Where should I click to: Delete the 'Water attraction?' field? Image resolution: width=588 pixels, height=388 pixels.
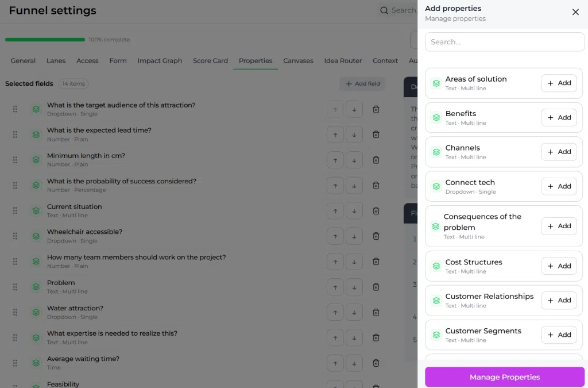point(376,312)
